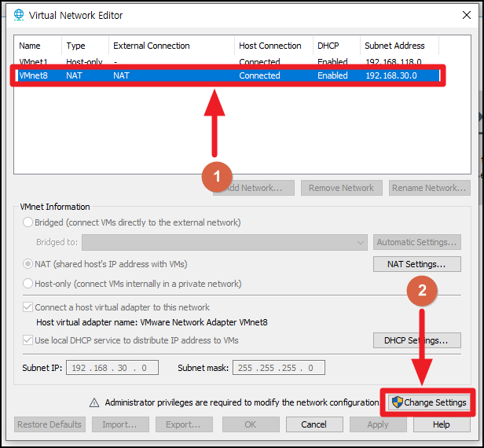Click the Export button
Viewport: 484px width, 448px height.
pos(184,424)
